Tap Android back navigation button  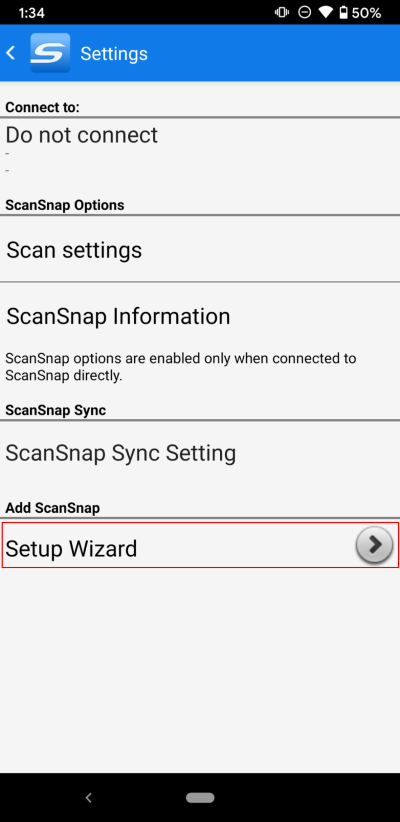(89, 797)
